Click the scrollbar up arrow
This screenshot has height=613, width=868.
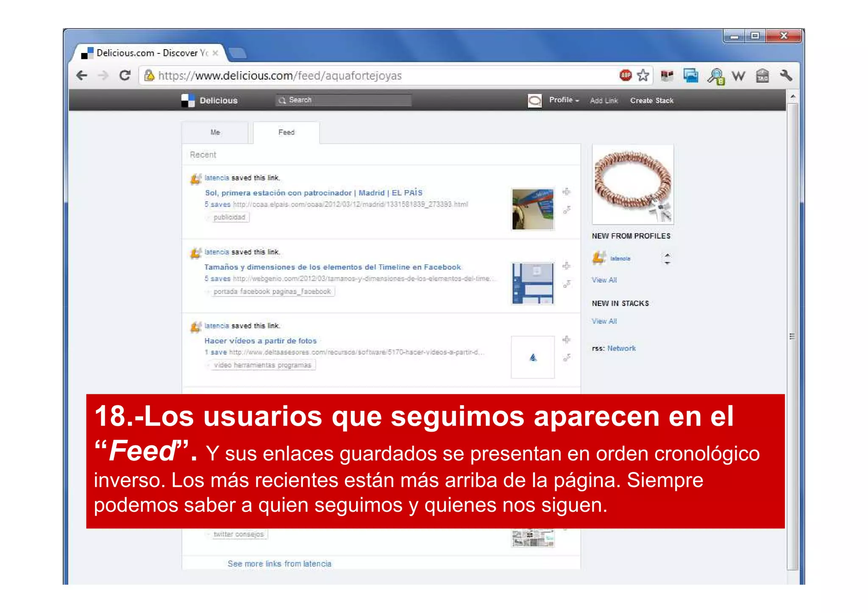coord(793,97)
